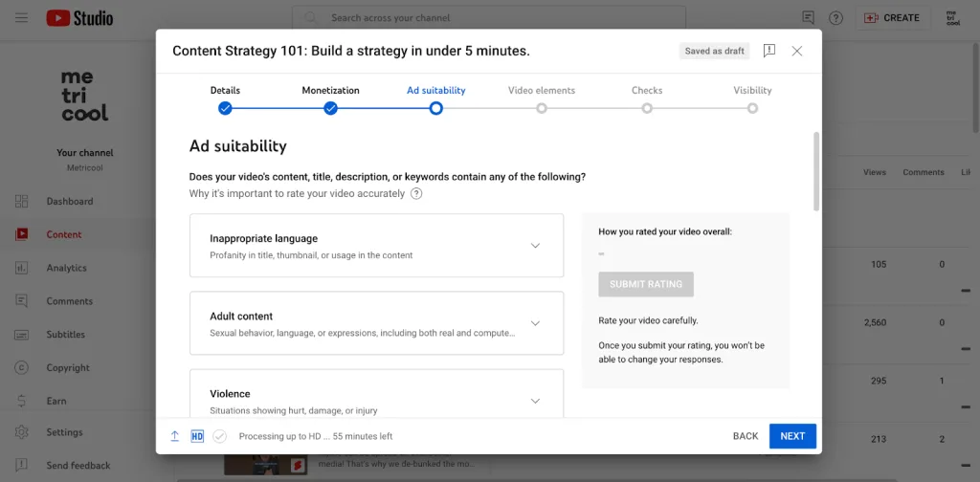Click the dialog's vertical scrollbar
Image resolution: width=980 pixels, height=482 pixels.
pos(815,172)
